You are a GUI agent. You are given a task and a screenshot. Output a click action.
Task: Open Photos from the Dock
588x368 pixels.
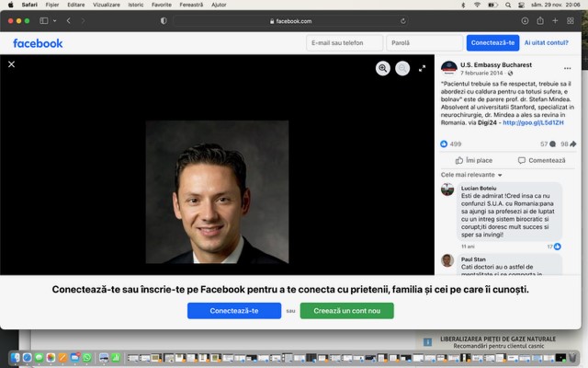point(51,358)
